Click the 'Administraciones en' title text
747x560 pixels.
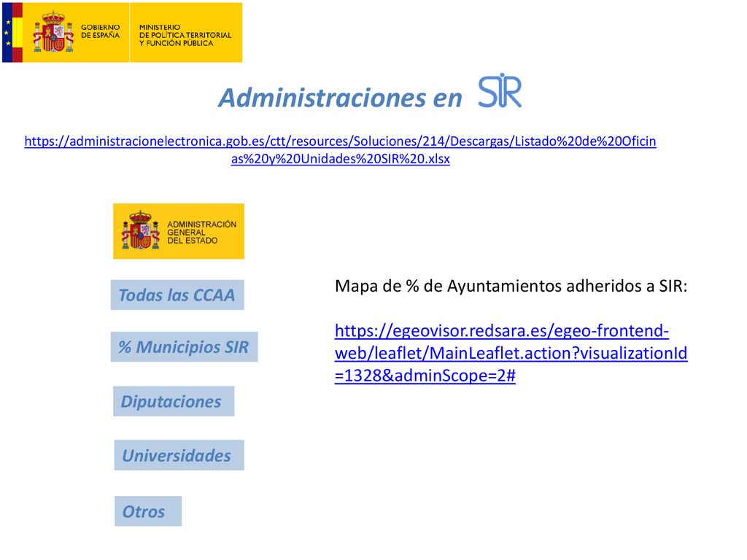coord(340,98)
